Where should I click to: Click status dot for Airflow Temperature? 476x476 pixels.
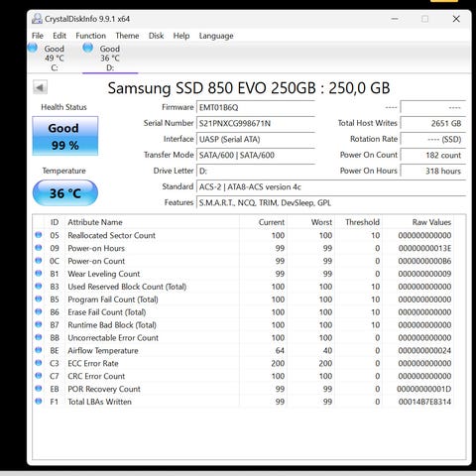[x=39, y=350]
